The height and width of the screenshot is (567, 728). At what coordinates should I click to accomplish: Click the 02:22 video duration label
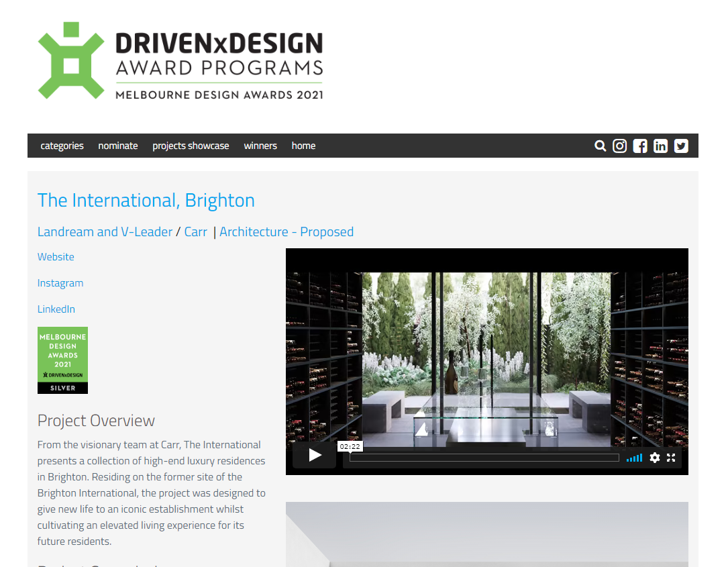(x=350, y=446)
